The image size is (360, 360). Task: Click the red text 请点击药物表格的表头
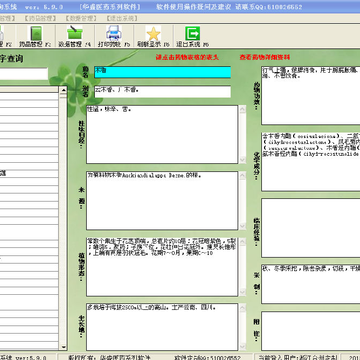point(187,57)
